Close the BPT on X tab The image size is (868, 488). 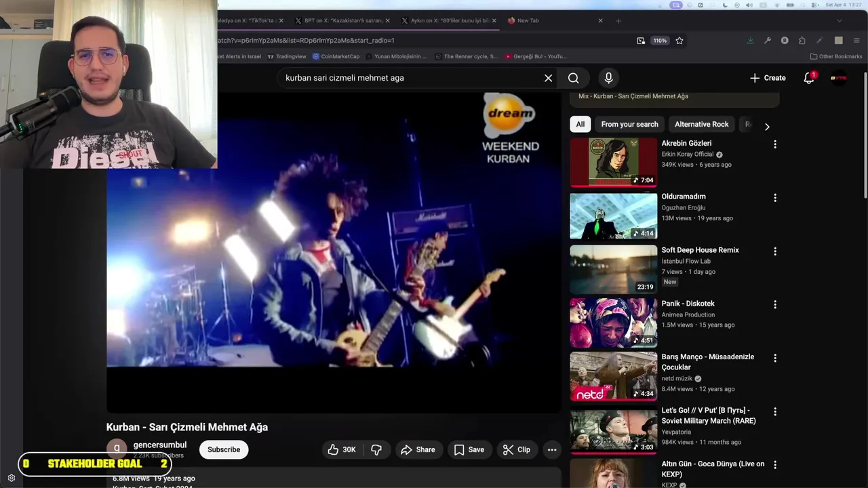click(387, 20)
